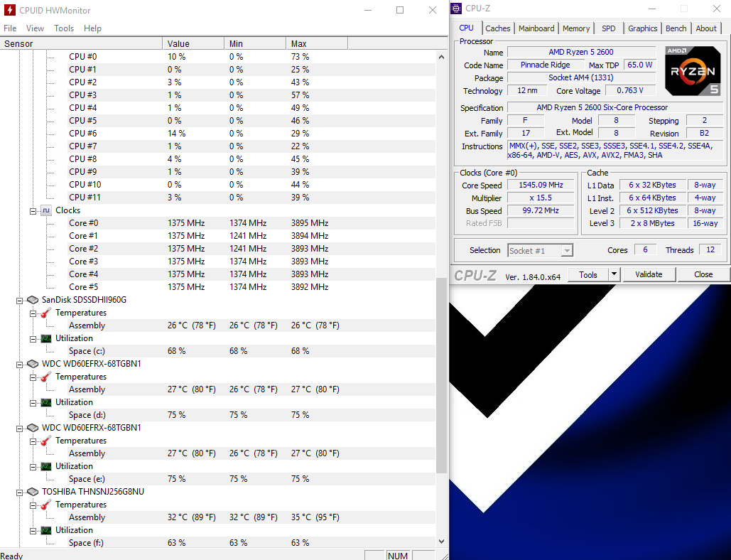Click the empty Rated FSB field
The width and height of the screenshot is (731, 560).
(541, 223)
